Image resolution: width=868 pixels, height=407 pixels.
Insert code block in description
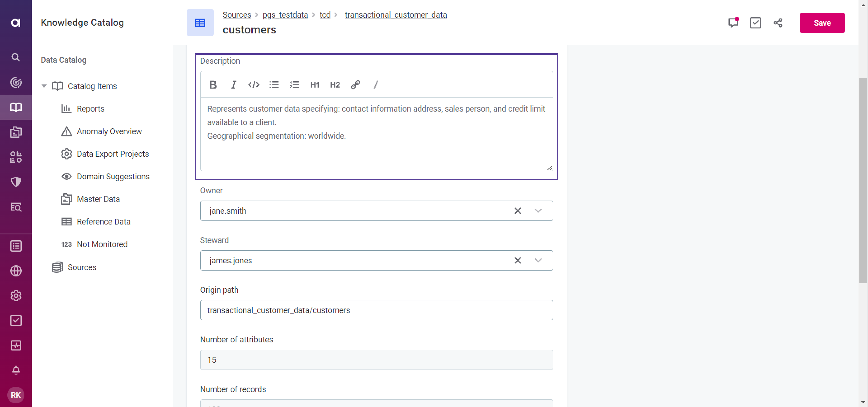[253, 84]
